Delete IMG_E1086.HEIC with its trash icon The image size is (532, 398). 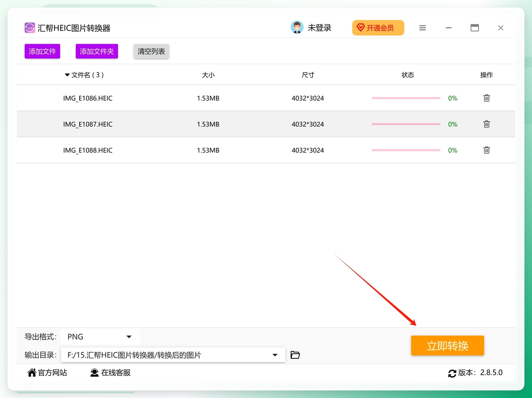[x=486, y=98]
